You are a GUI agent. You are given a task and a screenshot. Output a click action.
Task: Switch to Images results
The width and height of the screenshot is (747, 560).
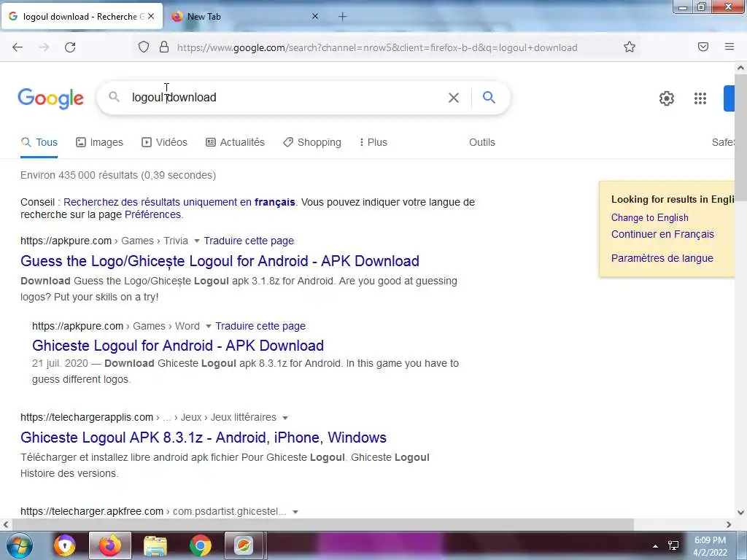tap(99, 142)
